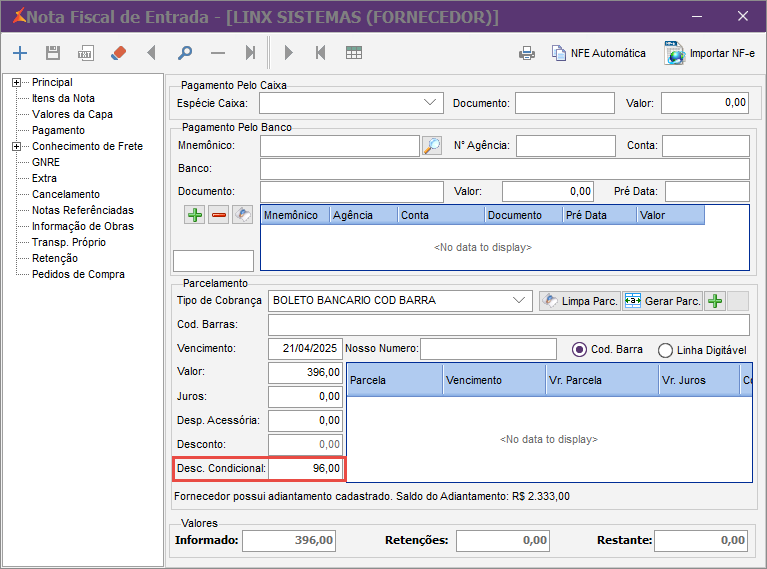767x569 pixels.
Task: Open the Espécie Caixa dropdown
Action: point(431,102)
